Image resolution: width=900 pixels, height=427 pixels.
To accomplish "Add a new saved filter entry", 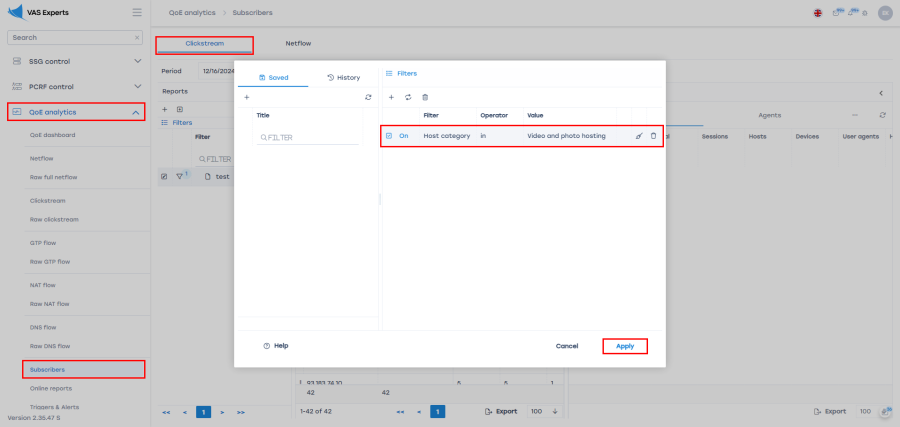I will pos(247,97).
